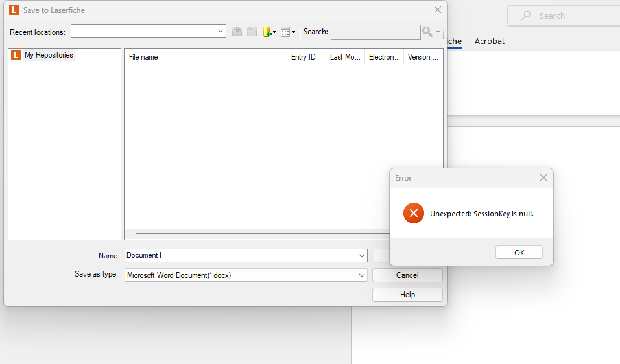
Task: Click the 'Recent locations:' label
Action: [38, 32]
